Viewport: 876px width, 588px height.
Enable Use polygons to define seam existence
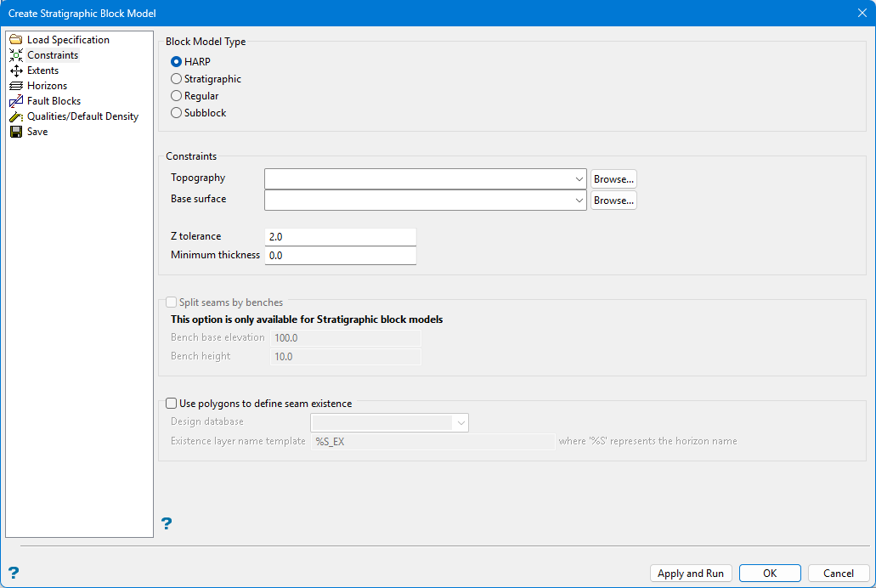pyautogui.click(x=172, y=404)
